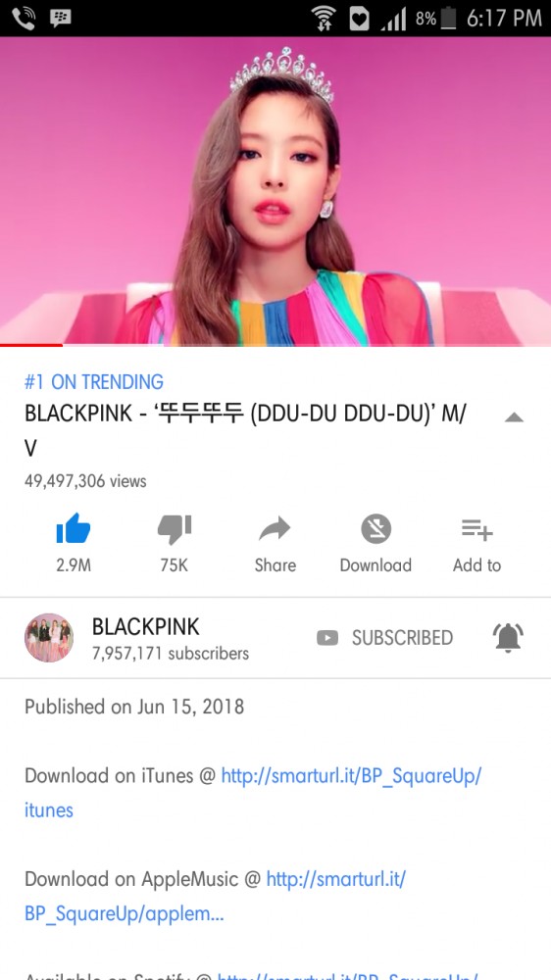Screen dimensions: 551x980
Task: Tap the thumbs-down dislike icon
Action: tap(175, 529)
